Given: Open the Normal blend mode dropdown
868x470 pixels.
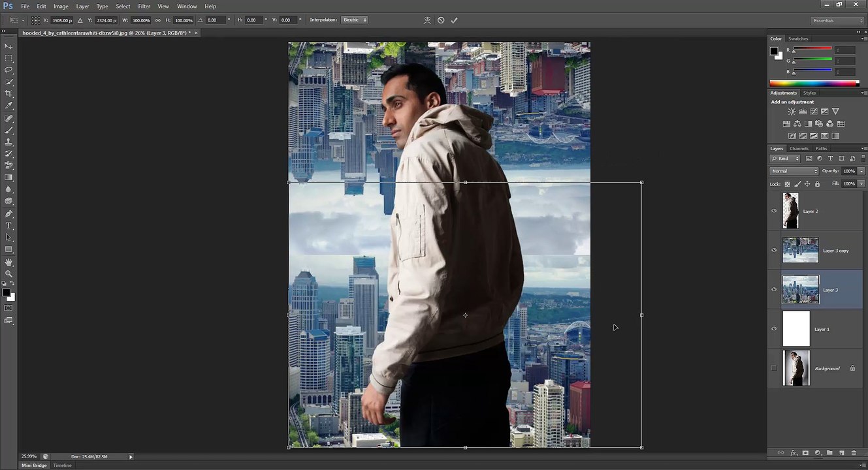Looking at the screenshot, I should click(794, 171).
